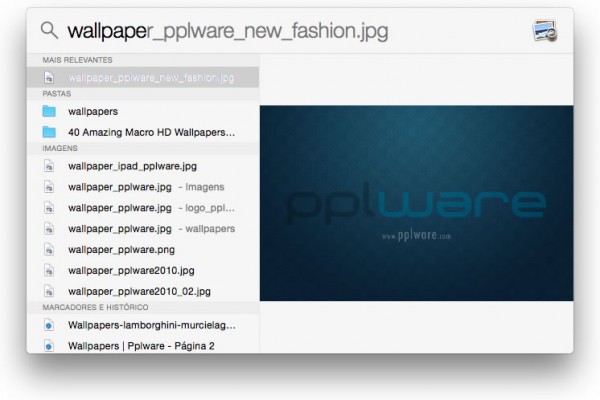Open Wallpapers-lamborghini-murcielag bookmark
Viewport: 600px width, 400px height.
143,325
